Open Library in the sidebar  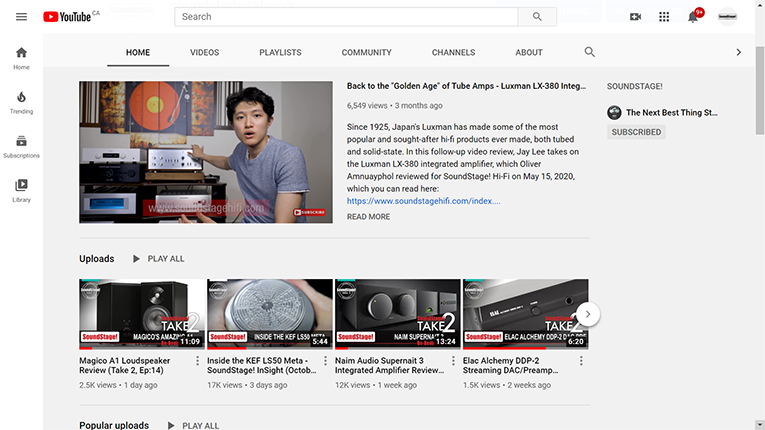[21, 191]
